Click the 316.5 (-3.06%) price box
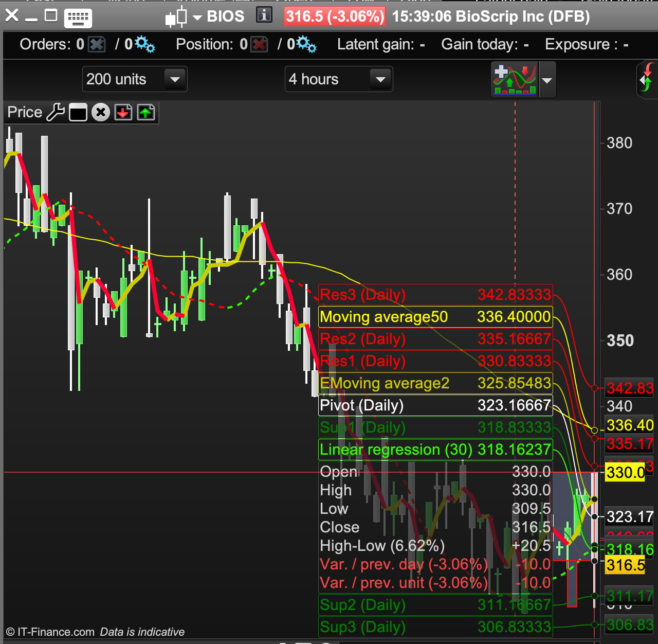The width and height of the screenshot is (658, 644). pos(335,16)
